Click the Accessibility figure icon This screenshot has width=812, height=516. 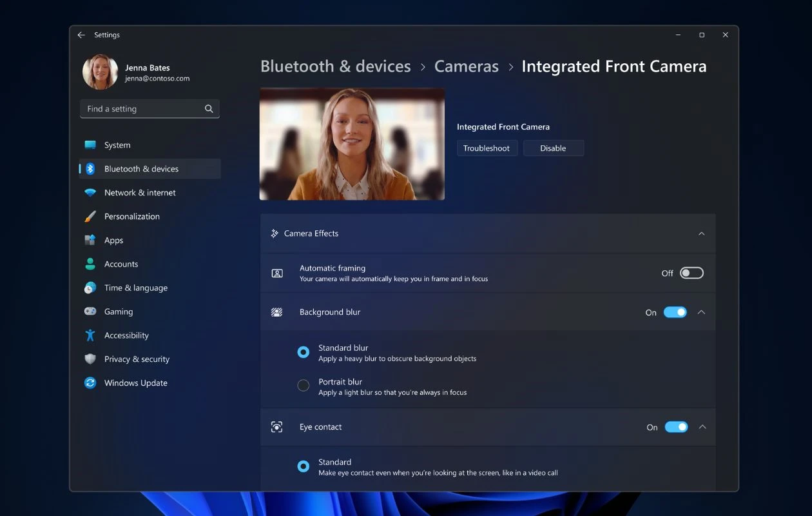pos(90,335)
